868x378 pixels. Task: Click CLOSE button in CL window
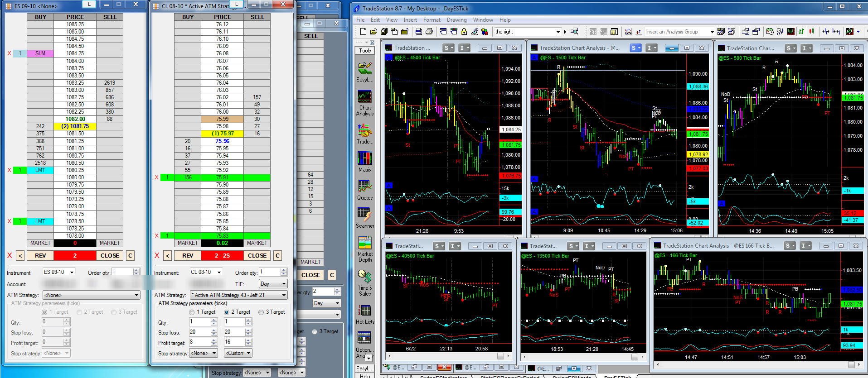tap(257, 255)
